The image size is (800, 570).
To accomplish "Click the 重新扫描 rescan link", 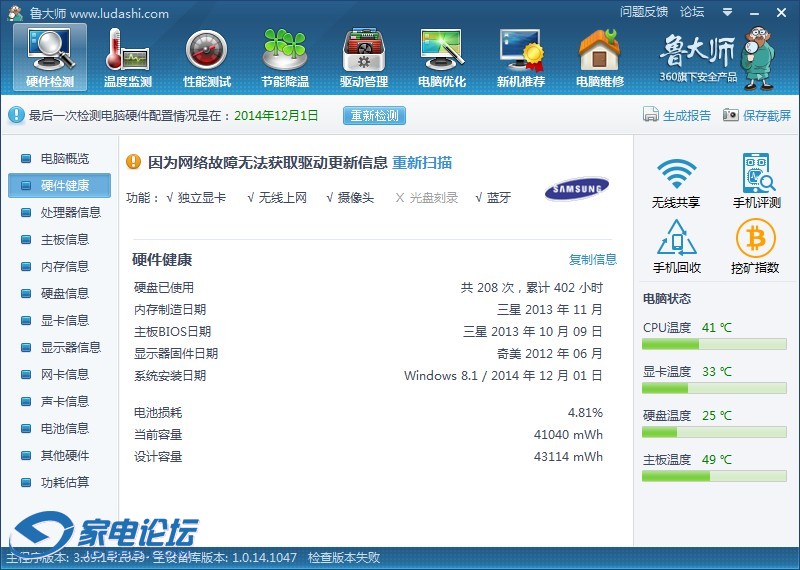I will coord(421,162).
